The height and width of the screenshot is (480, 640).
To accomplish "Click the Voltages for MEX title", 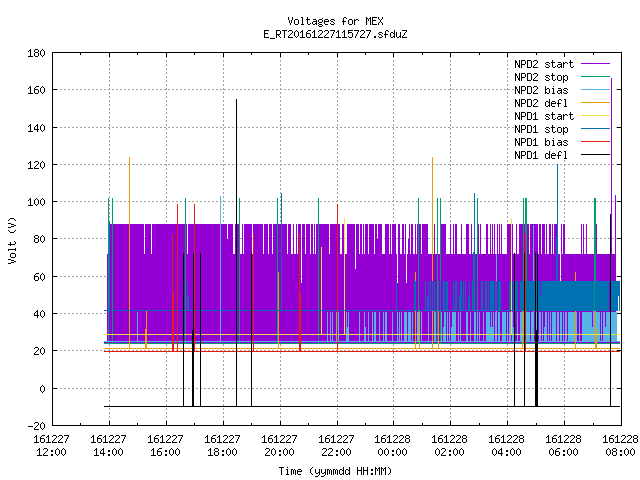I will tap(335, 21).
